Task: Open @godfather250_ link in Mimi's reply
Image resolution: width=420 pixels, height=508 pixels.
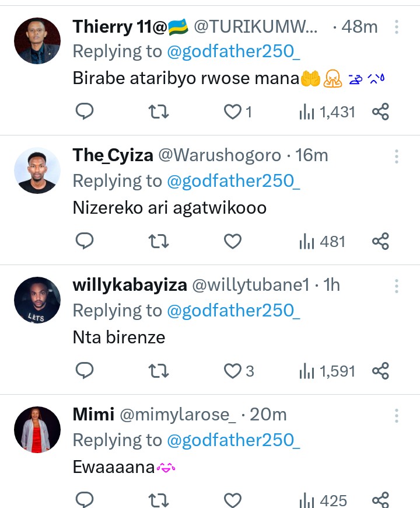Action: pos(233,440)
